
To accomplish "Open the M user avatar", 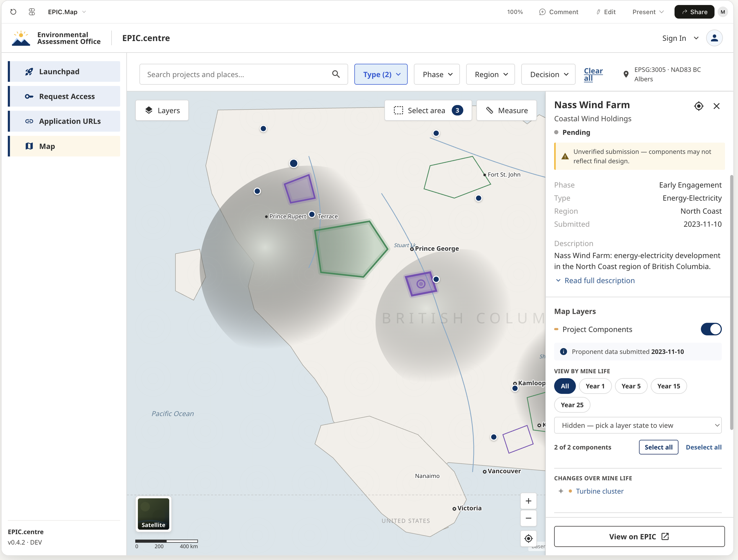I will coord(723,12).
